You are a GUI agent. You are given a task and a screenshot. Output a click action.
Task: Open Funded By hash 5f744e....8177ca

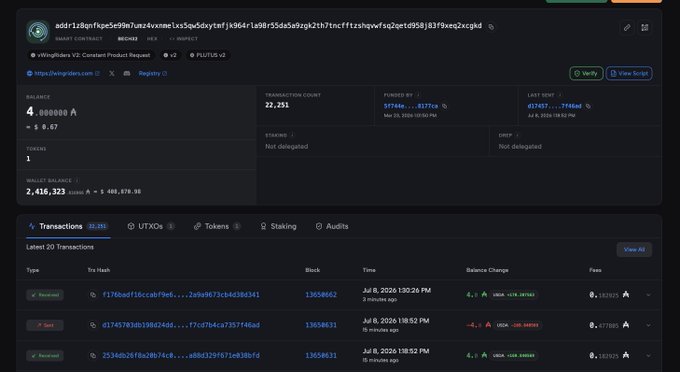pyautogui.click(x=411, y=106)
